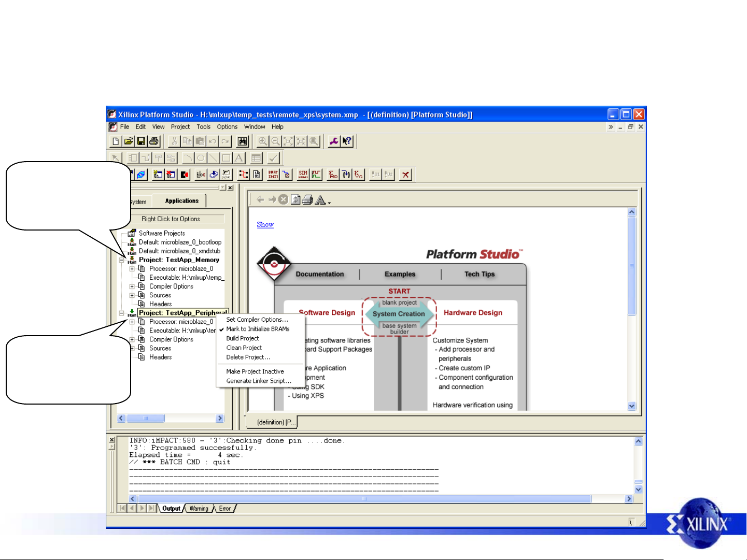The width and height of the screenshot is (747, 560).
Task: Close the project panel with its small X
Action: [x=230, y=188]
